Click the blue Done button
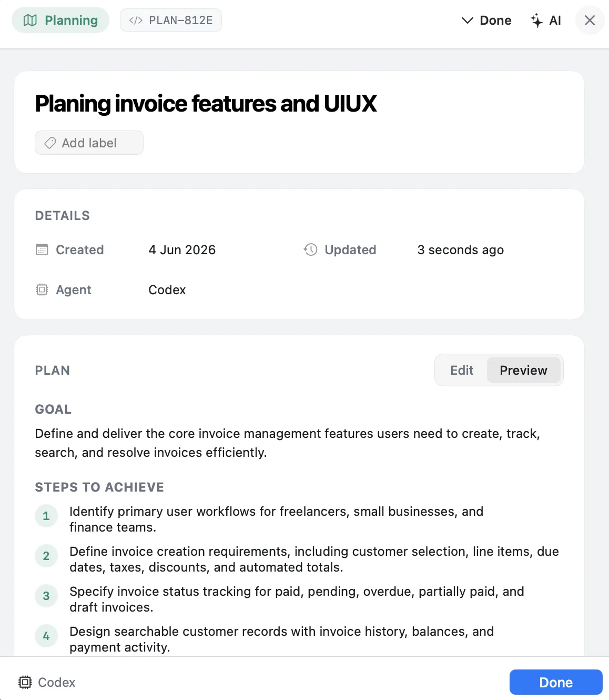 556,682
